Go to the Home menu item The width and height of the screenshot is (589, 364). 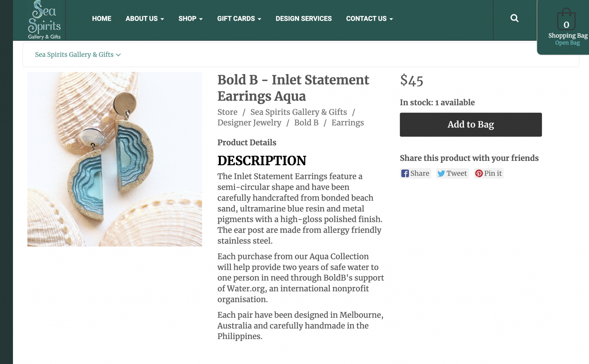(x=102, y=19)
